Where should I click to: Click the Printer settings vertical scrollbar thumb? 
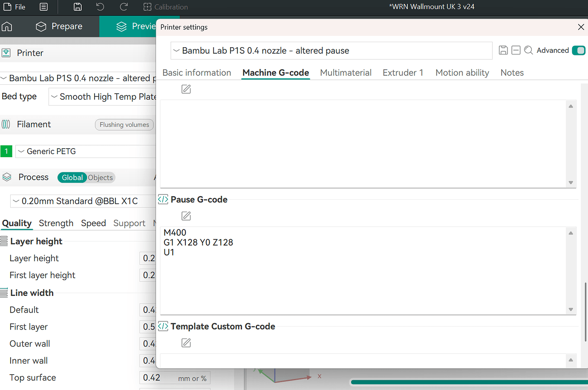[x=585, y=312]
